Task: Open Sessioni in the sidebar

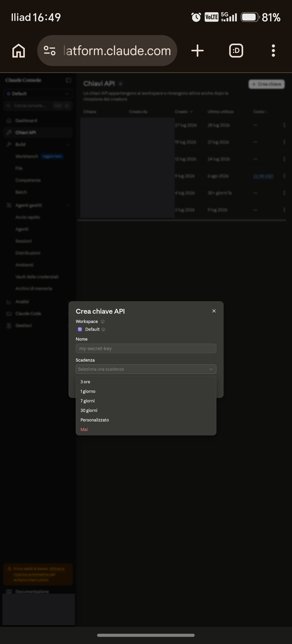Action: (x=24, y=241)
